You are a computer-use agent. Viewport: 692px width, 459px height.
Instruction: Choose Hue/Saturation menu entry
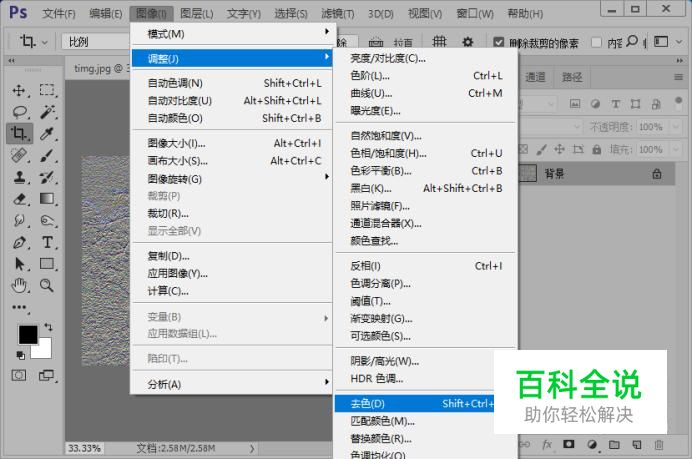click(x=426, y=154)
